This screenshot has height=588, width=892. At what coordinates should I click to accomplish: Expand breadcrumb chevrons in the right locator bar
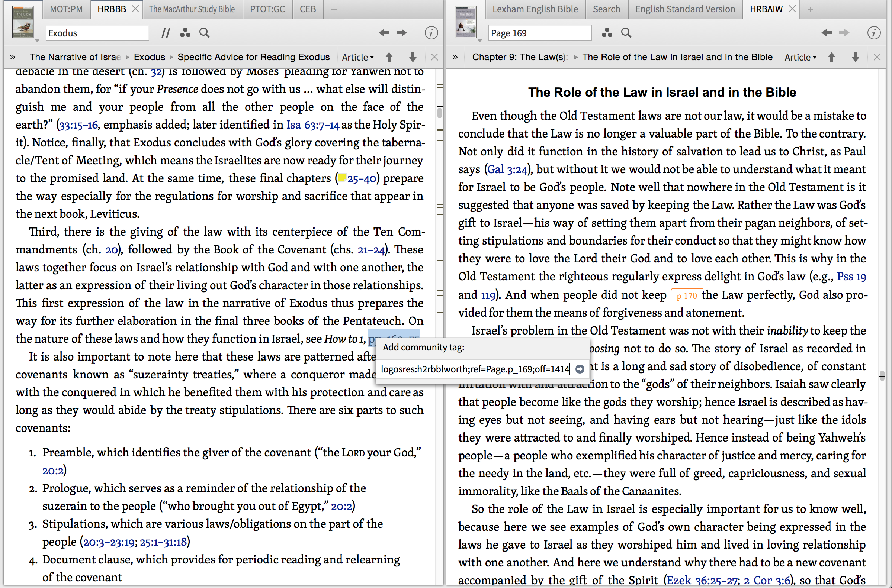(455, 57)
